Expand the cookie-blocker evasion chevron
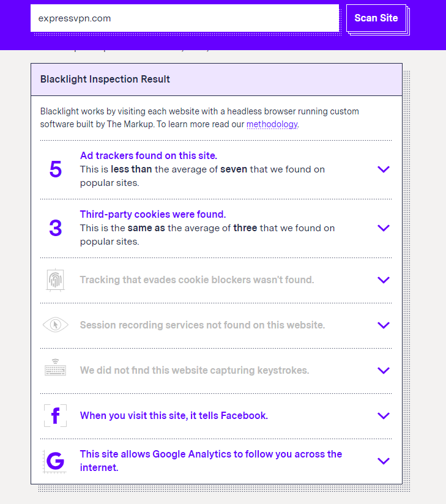Image resolution: width=446 pixels, height=504 pixels. [x=384, y=280]
